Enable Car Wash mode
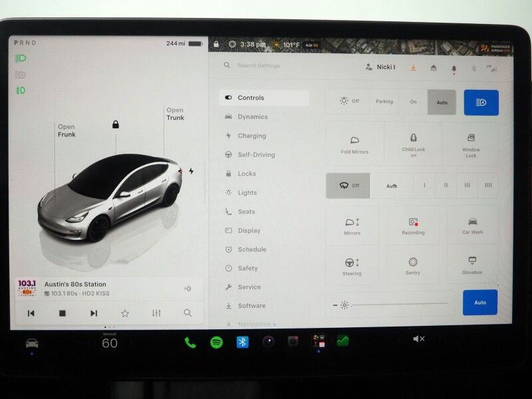532x399 pixels. tap(472, 226)
